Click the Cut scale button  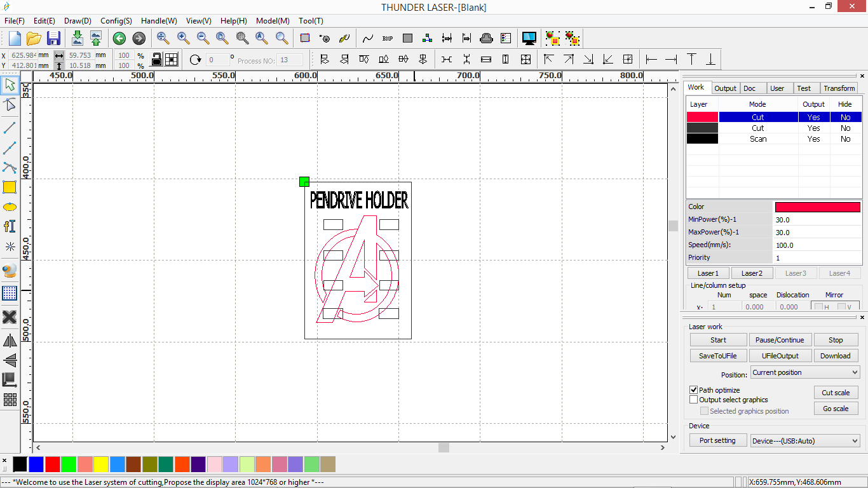pyautogui.click(x=836, y=393)
